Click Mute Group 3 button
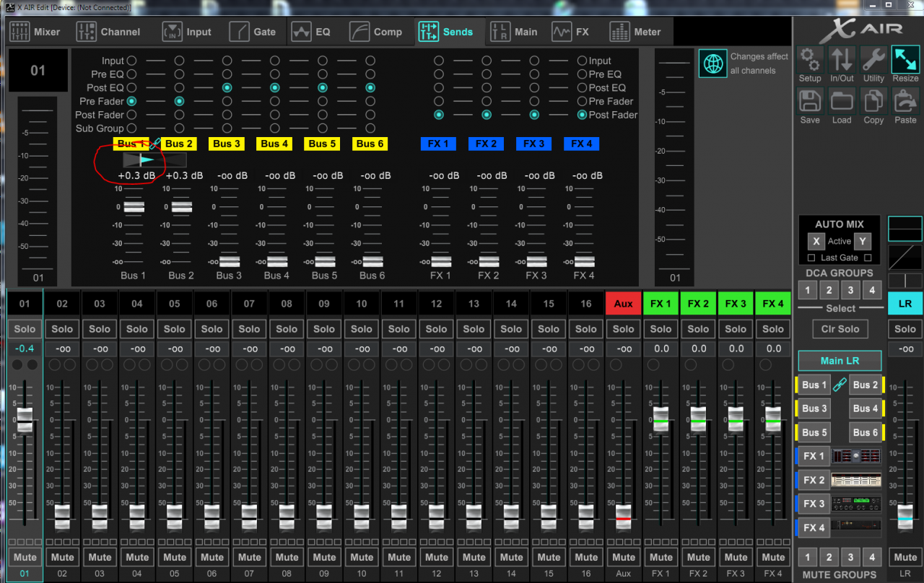924x583 pixels. tap(850, 557)
